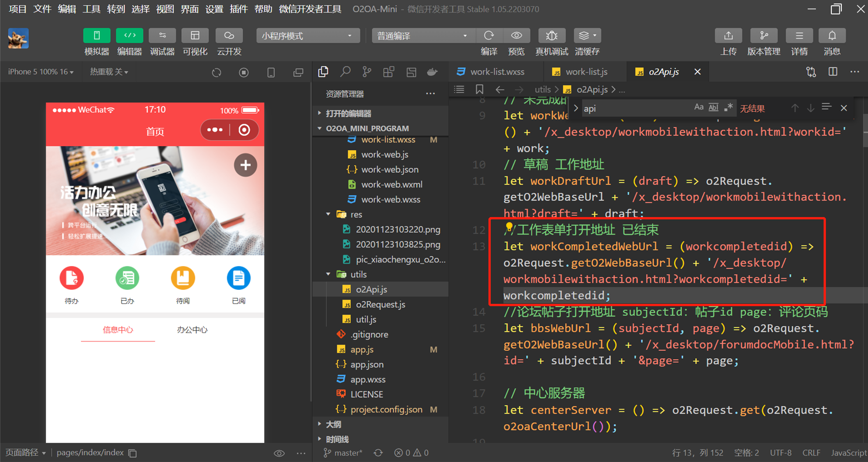The width and height of the screenshot is (868, 462).
Task: Click the Compile refresh icon in toolbar
Action: [x=489, y=35]
